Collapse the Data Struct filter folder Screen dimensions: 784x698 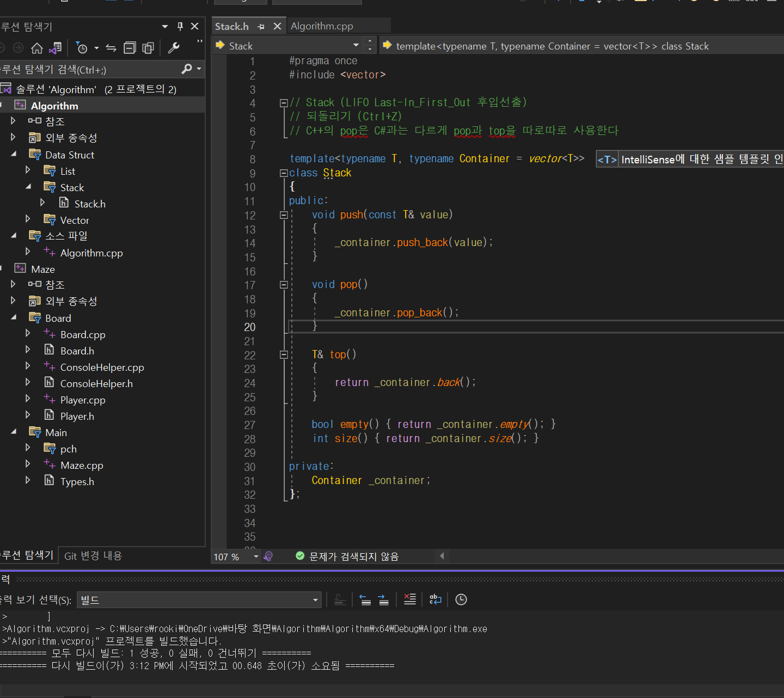coord(14,155)
